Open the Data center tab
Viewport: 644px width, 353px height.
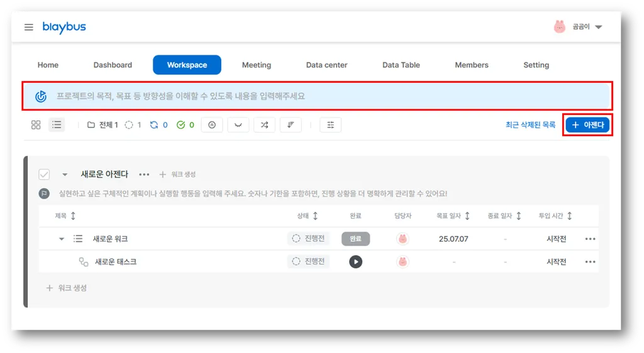tap(326, 65)
